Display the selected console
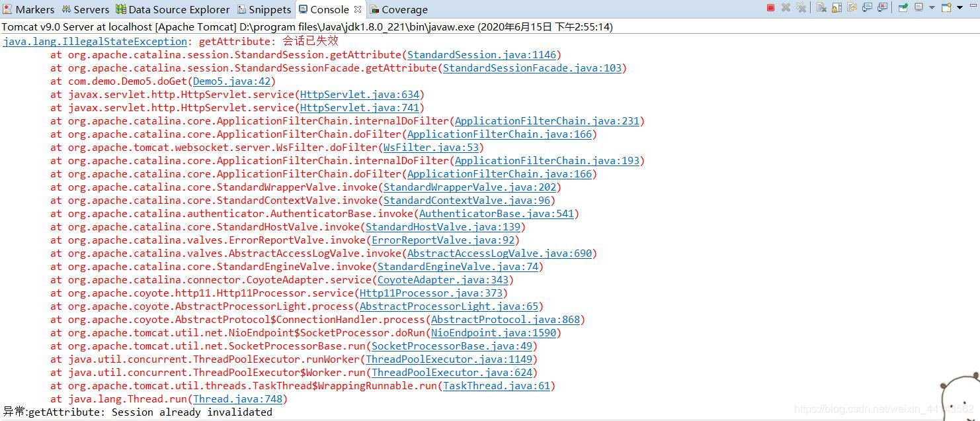The height and width of the screenshot is (421, 980). [918, 9]
